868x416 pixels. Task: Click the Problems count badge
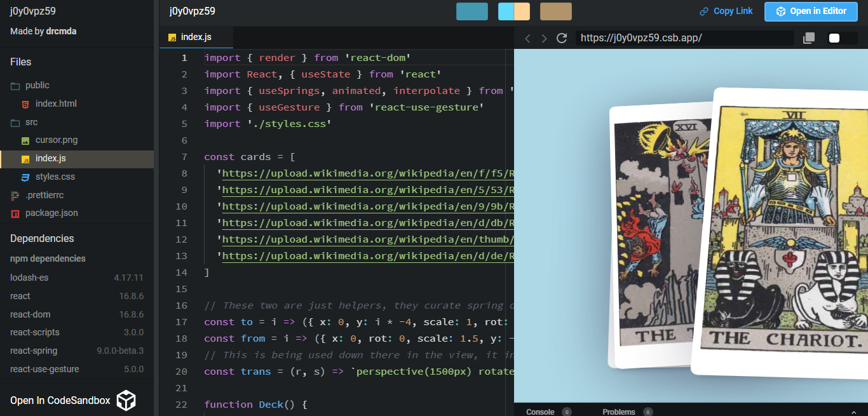648,412
